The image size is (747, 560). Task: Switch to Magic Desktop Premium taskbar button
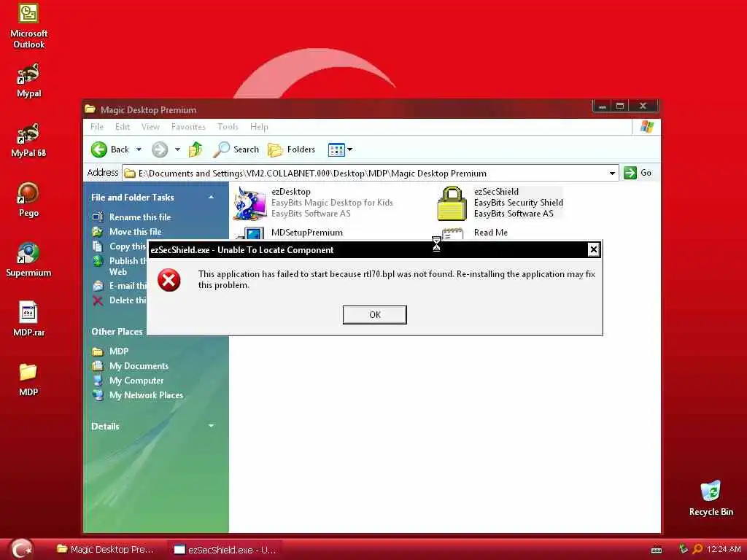[106, 550]
